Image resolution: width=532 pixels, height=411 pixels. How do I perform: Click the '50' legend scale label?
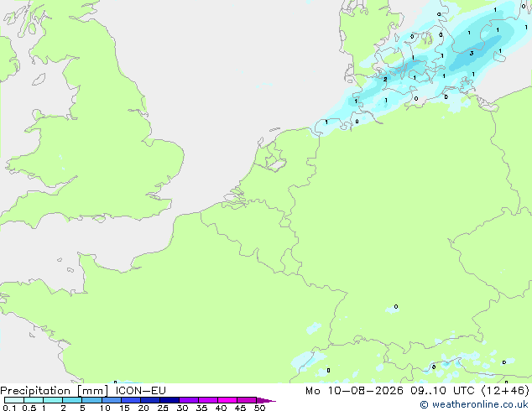[x=259, y=408]
